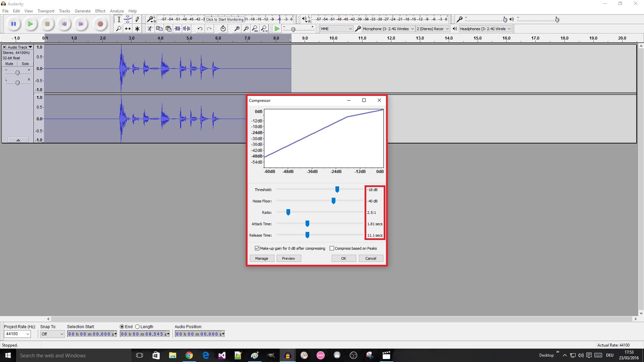Select the Zoom magnifier tool
The height and width of the screenshot is (362, 644).
click(x=119, y=29)
